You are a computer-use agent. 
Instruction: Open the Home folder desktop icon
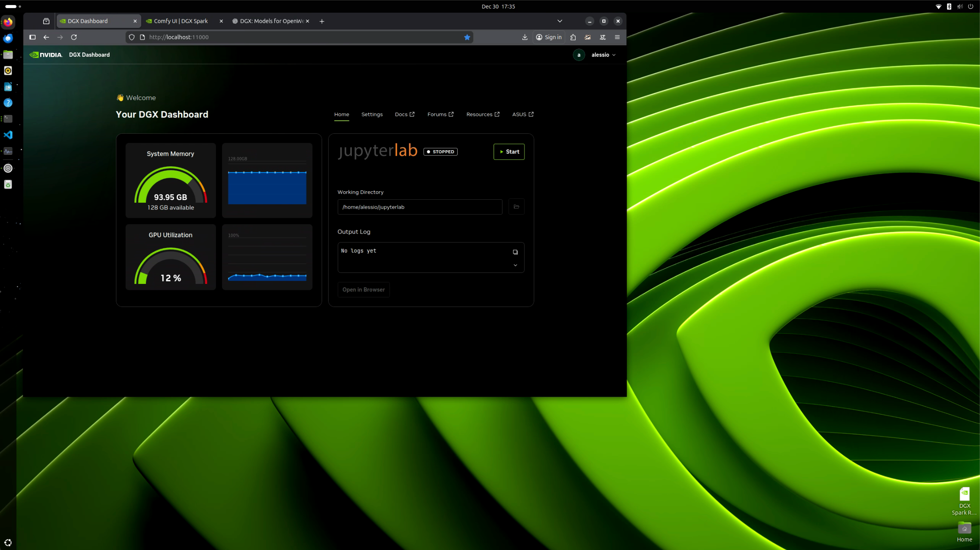tap(964, 532)
